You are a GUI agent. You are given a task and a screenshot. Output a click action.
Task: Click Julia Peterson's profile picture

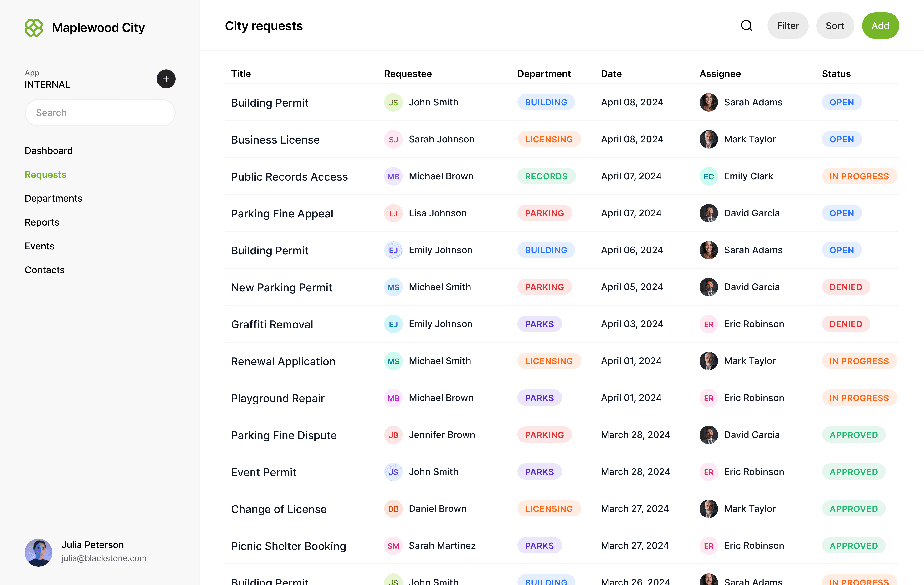pyautogui.click(x=38, y=552)
